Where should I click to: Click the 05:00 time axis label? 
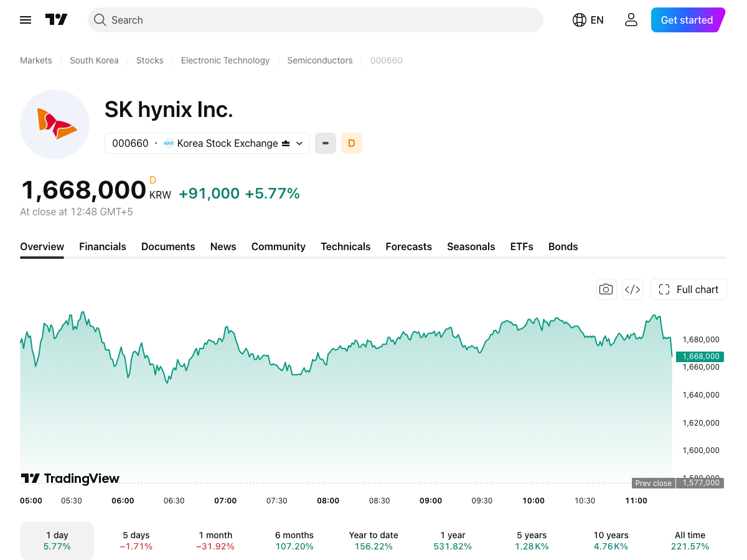31,501
